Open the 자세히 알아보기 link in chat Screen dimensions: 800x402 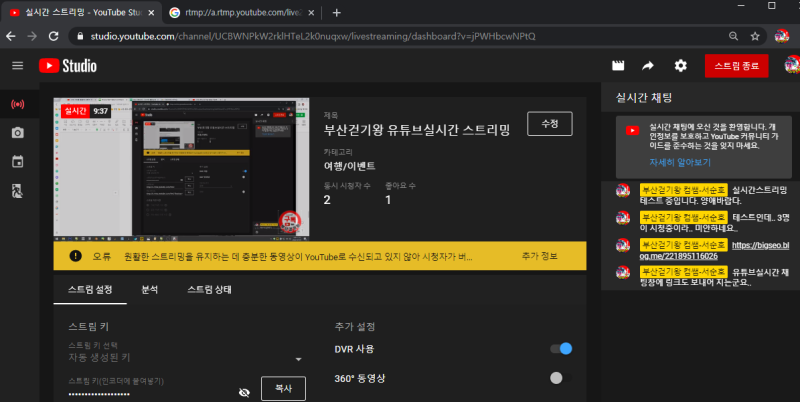pyautogui.click(x=680, y=162)
